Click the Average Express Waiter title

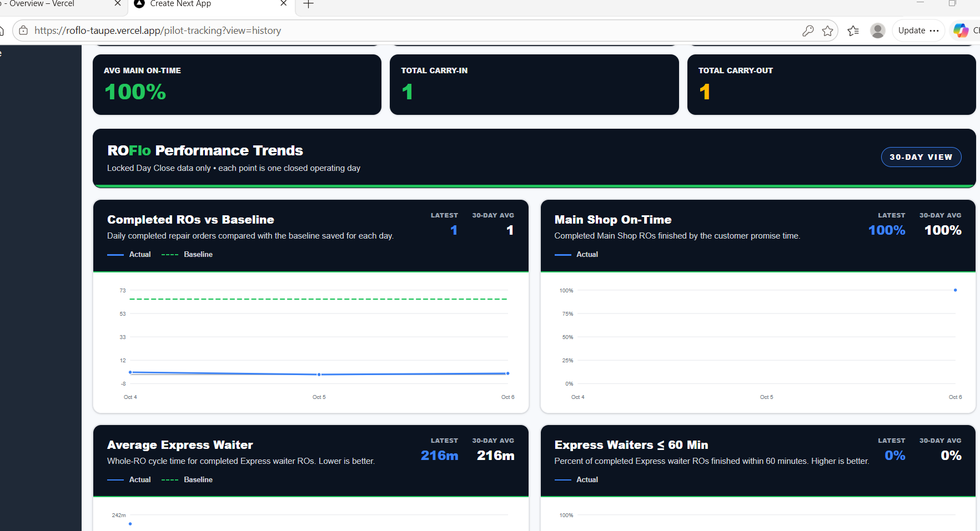[180, 445]
